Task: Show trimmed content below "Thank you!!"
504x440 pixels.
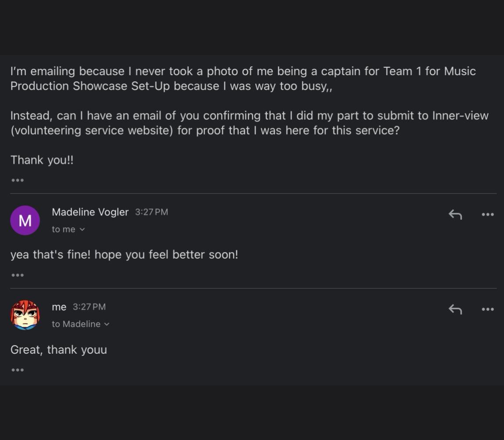Action: (x=18, y=180)
